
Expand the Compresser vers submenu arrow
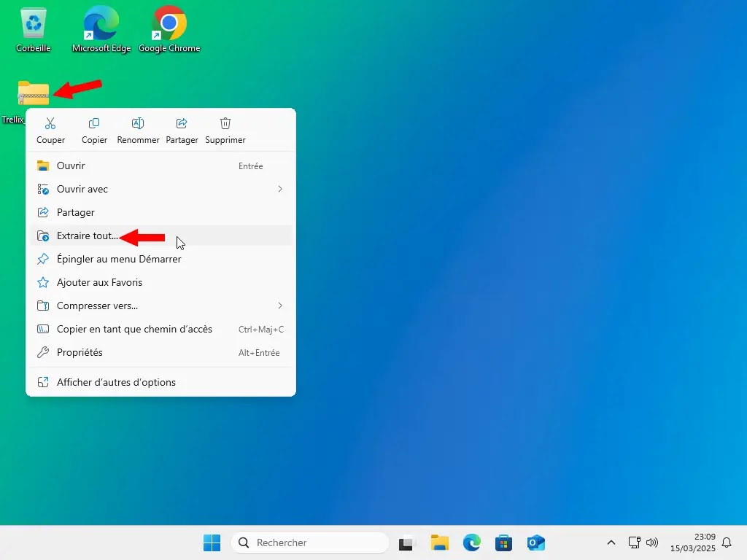[280, 306]
